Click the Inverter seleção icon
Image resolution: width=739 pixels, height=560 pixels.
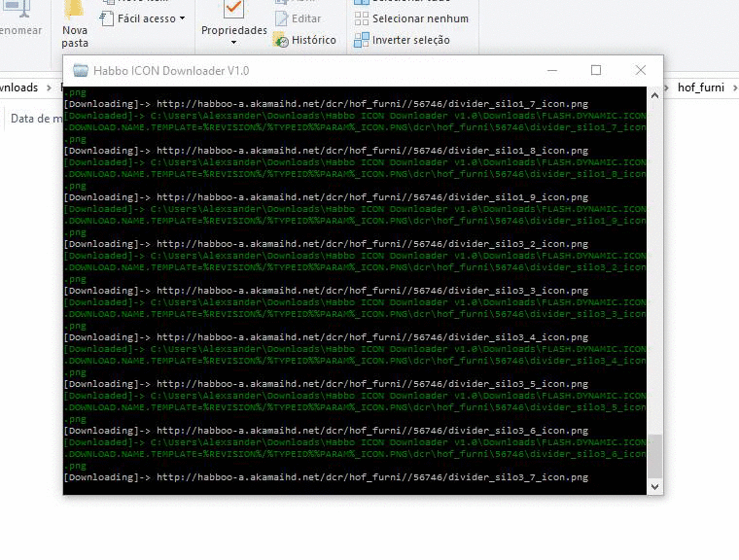[362, 40]
